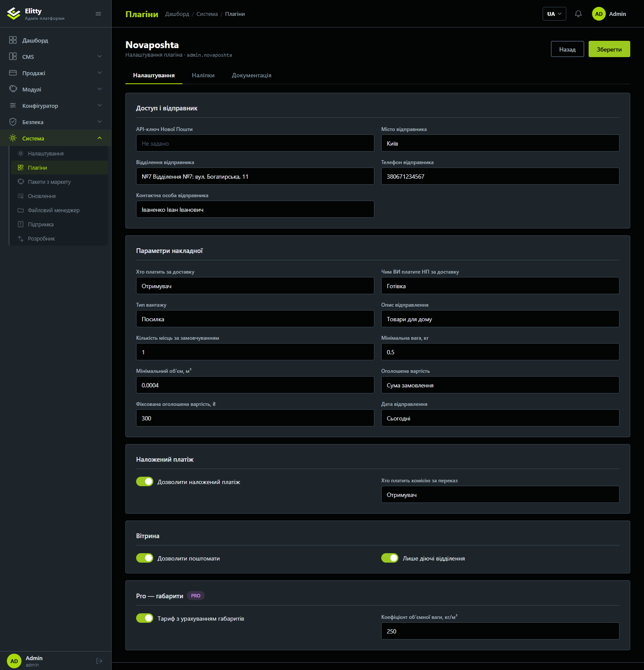Click the Дашборд grid icon
The height and width of the screenshot is (670, 644).
[x=13, y=40]
